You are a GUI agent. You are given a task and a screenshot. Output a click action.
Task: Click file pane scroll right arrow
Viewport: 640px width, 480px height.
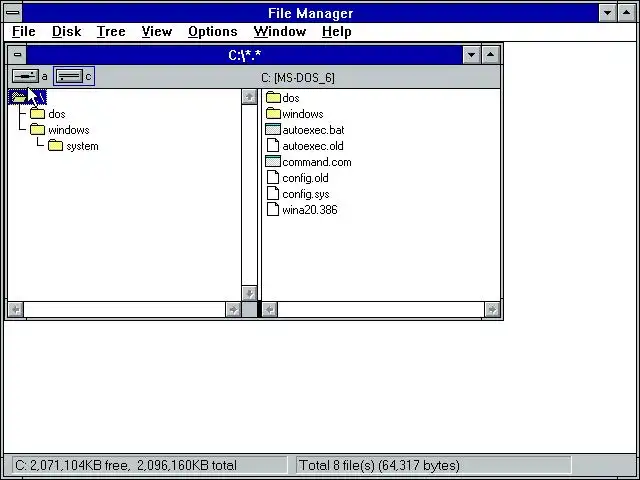pos(492,309)
